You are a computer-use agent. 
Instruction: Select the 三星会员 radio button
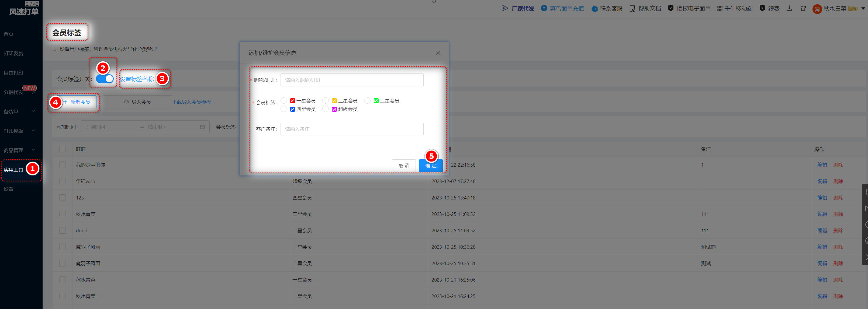click(x=367, y=101)
